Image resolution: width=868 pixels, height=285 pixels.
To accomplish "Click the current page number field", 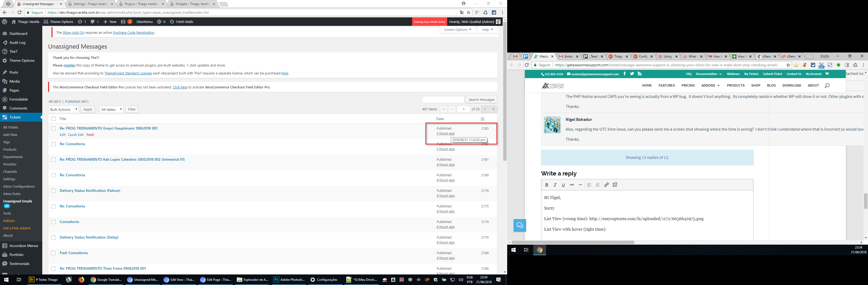I will tap(464, 109).
